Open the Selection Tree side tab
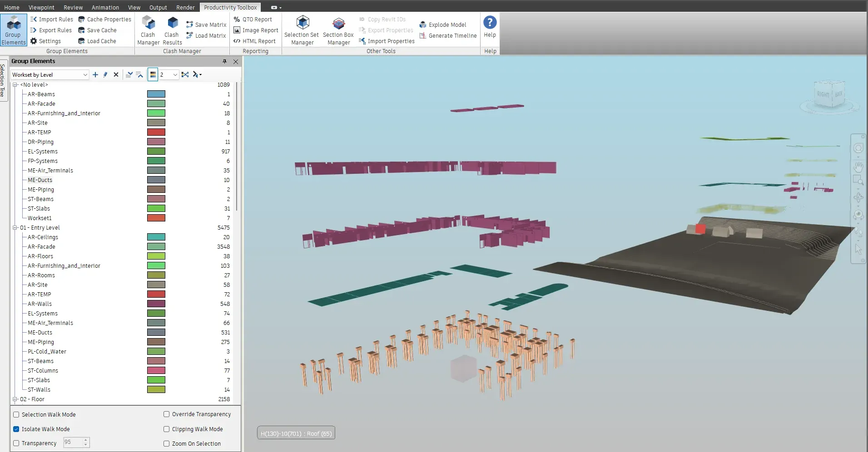868x452 pixels. coord(3,80)
